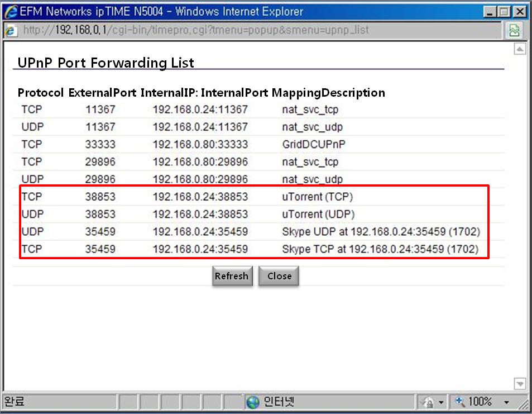
Task: Click external port 35459 in Skype TCP row
Action: coord(100,249)
